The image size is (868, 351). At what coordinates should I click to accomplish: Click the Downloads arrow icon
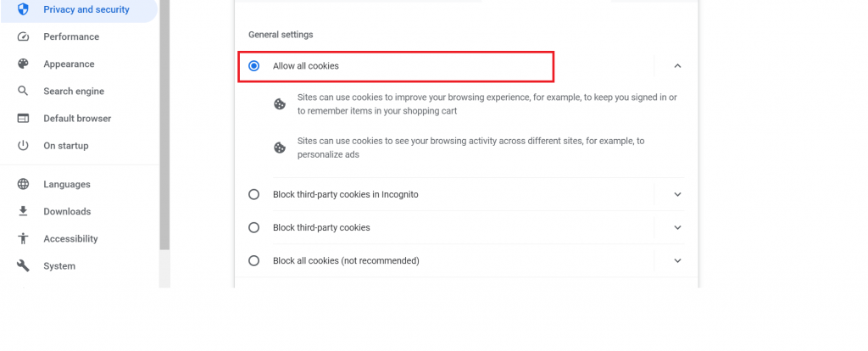(24, 211)
